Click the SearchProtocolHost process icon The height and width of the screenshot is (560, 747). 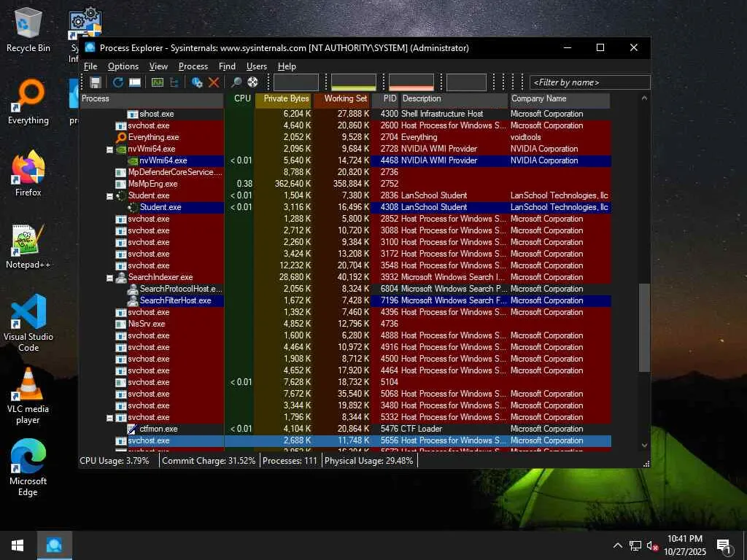point(133,289)
